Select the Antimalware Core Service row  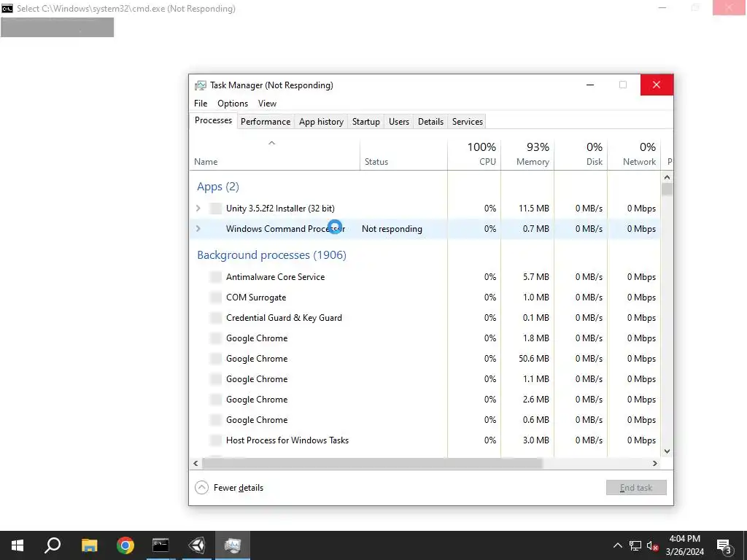tap(425, 276)
